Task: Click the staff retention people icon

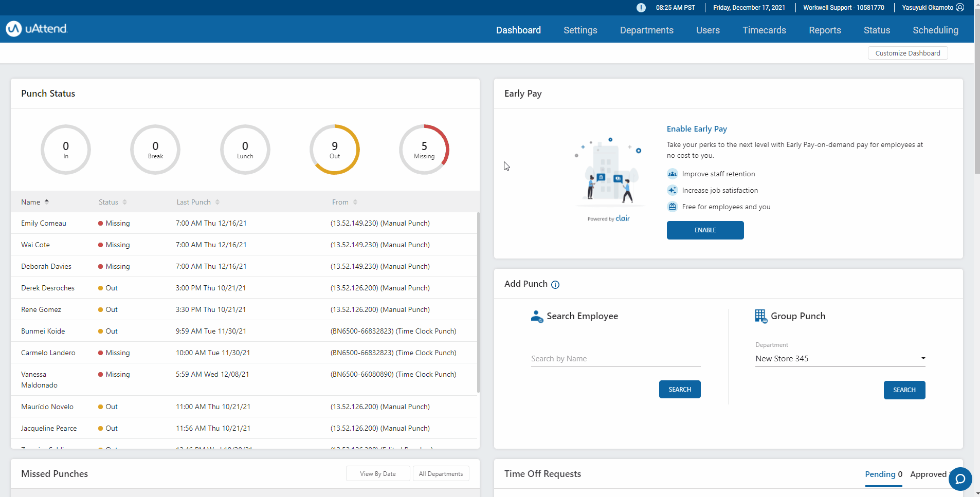Action: click(x=673, y=174)
